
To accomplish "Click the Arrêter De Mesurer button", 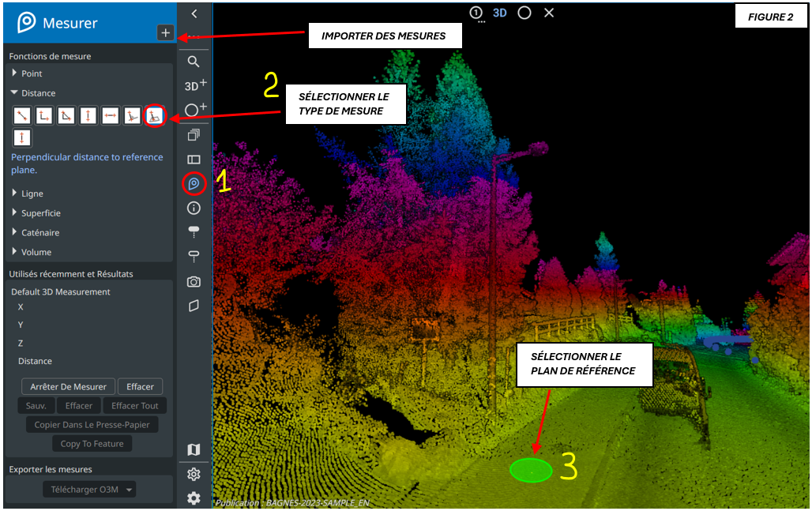I will click(x=69, y=387).
